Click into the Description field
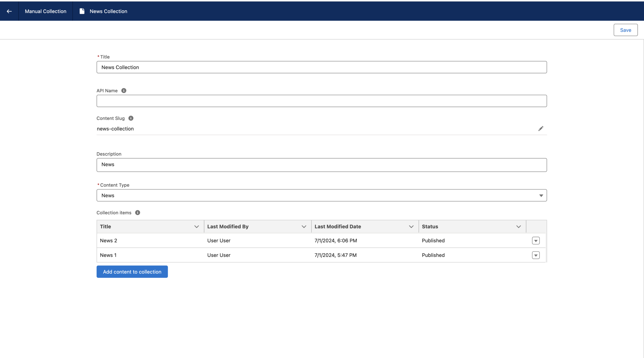This screenshot has height=358, width=644. click(321, 165)
